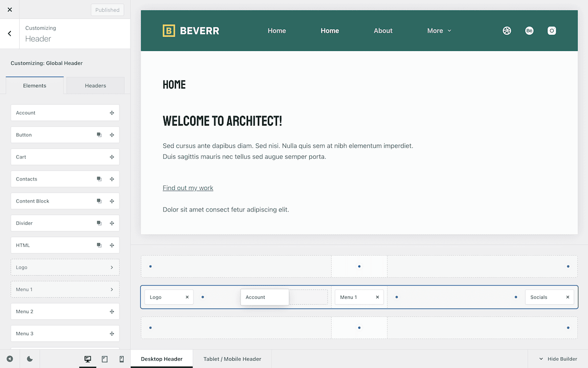Image resolution: width=588 pixels, height=368 pixels.
Task: Open the More dropdown in site navigation
Action: (439, 30)
